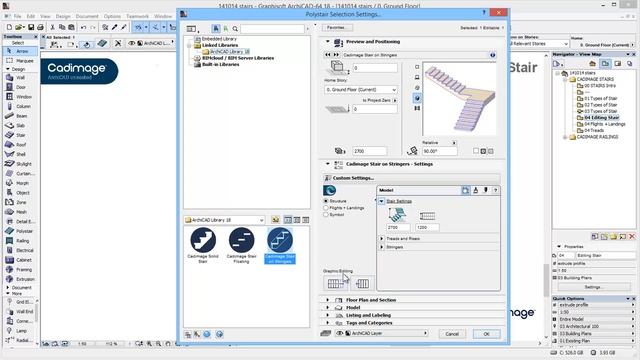Select the Stair tool

pyautogui.click(x=20, y=135)
